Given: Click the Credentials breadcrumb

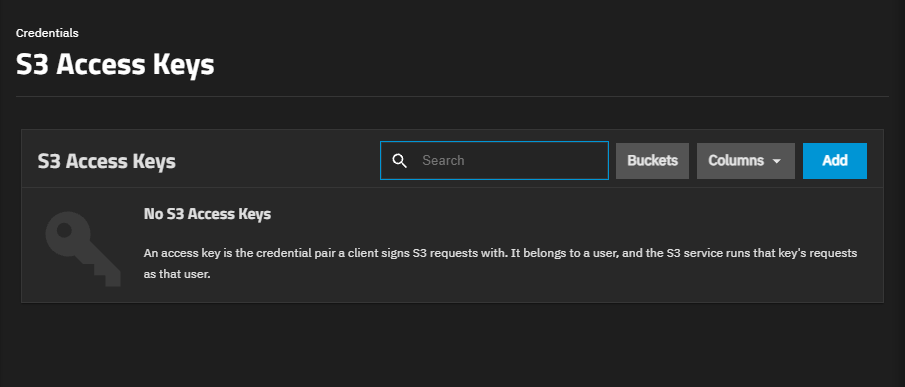Looking at the screenshot, I should pyautogui.click(x=47, y=33).
